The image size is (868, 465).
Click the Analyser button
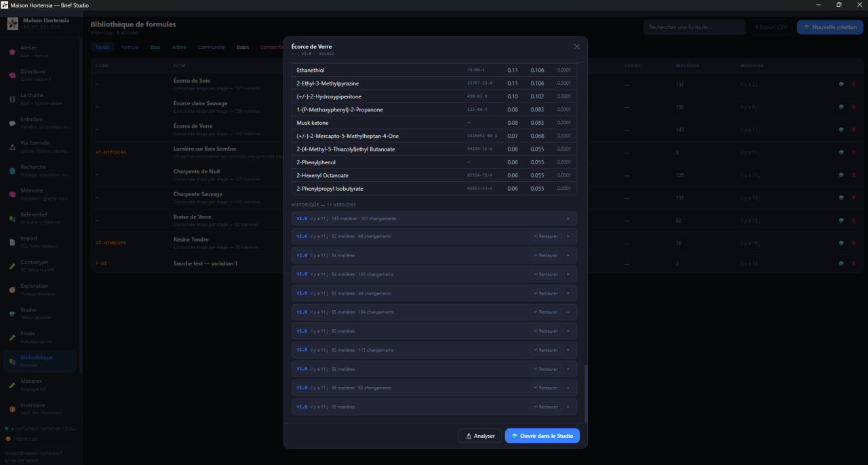[480, 436]
